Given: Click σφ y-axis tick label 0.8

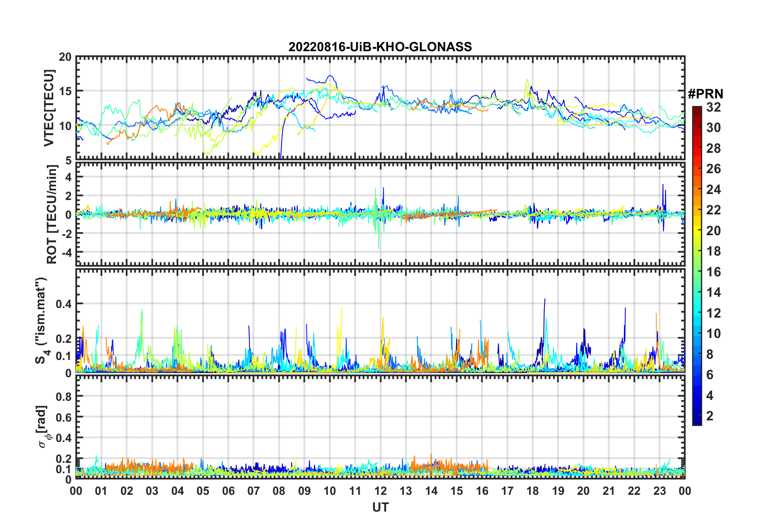Looking at the screenshot, I should pyautogui.click(x=64, y=396).
